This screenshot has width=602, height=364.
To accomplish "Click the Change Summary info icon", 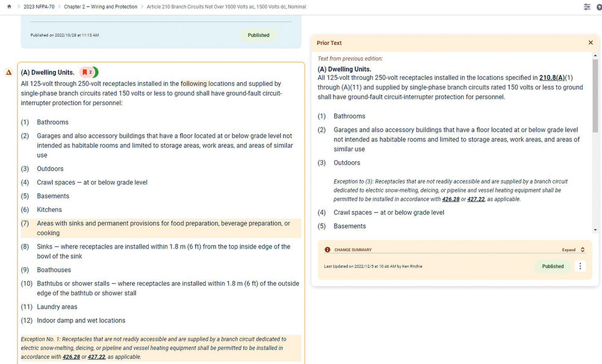I will tap(327, 250).
